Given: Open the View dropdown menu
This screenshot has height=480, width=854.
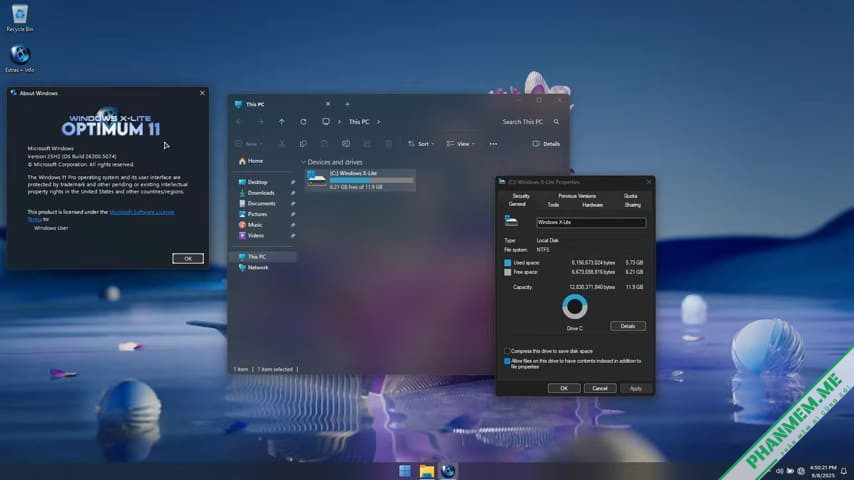Looking at the screenshot, I should click(461, 144).
